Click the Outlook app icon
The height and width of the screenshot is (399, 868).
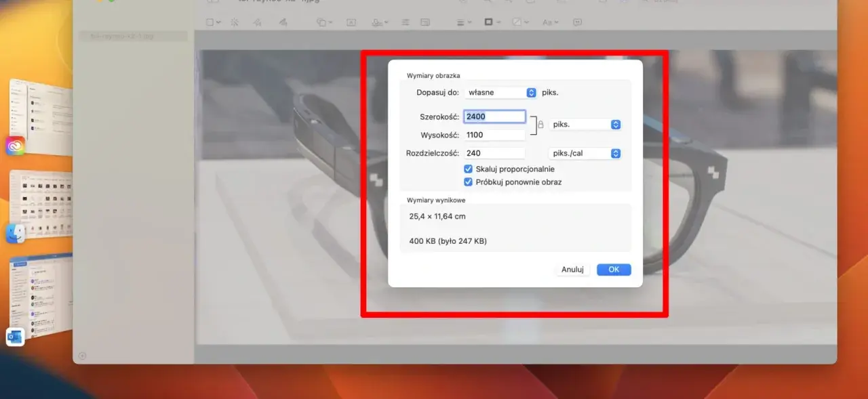tap(16, 337)
